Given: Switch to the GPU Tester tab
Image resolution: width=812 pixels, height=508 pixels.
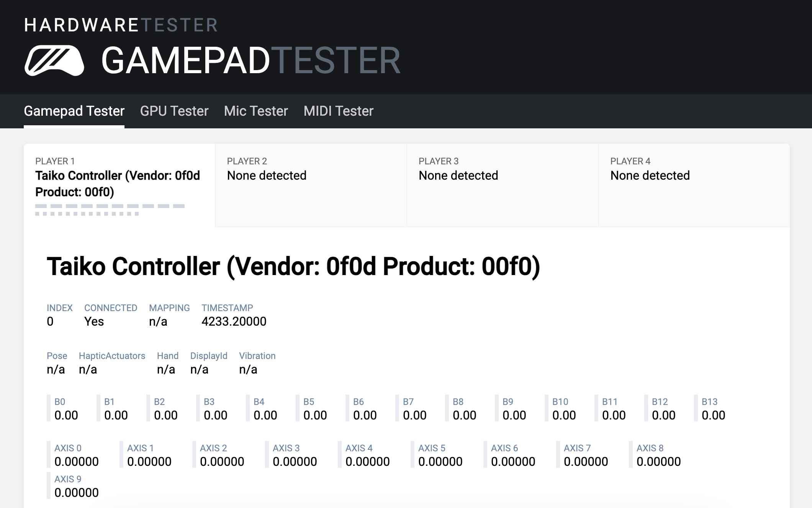Looking at the screenshot, I should pyautogui.click(x=174, y=111).
